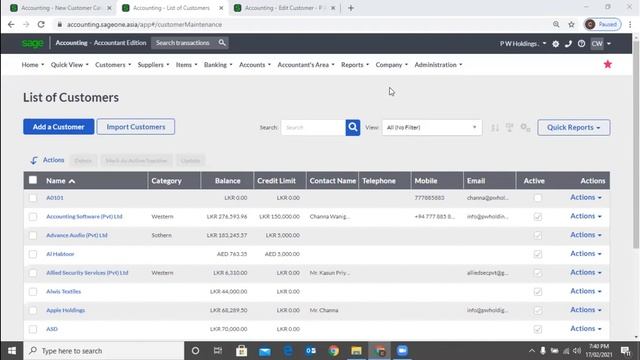Open the CW user dropdown

point(601,44)
